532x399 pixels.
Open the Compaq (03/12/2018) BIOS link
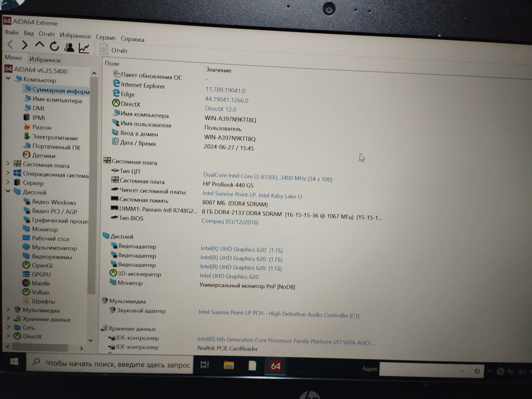(x=230, y=221)
